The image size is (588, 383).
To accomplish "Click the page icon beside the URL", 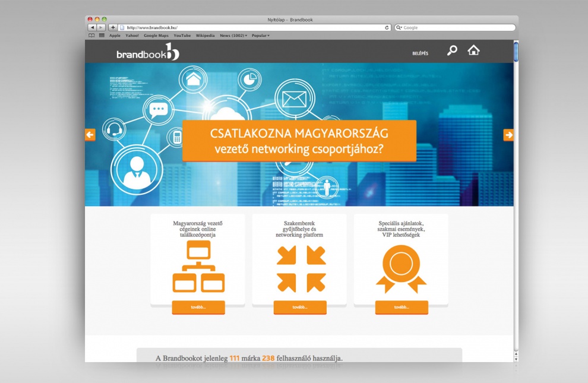I will [x=122, y=27].
